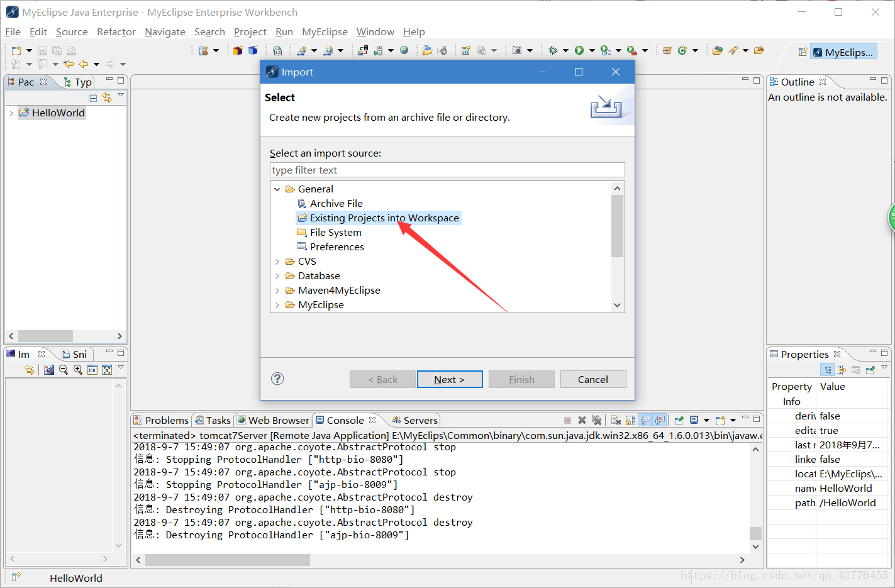
Task: Open Display Selected Console dropdown arrow
Action: pos(706,420)
